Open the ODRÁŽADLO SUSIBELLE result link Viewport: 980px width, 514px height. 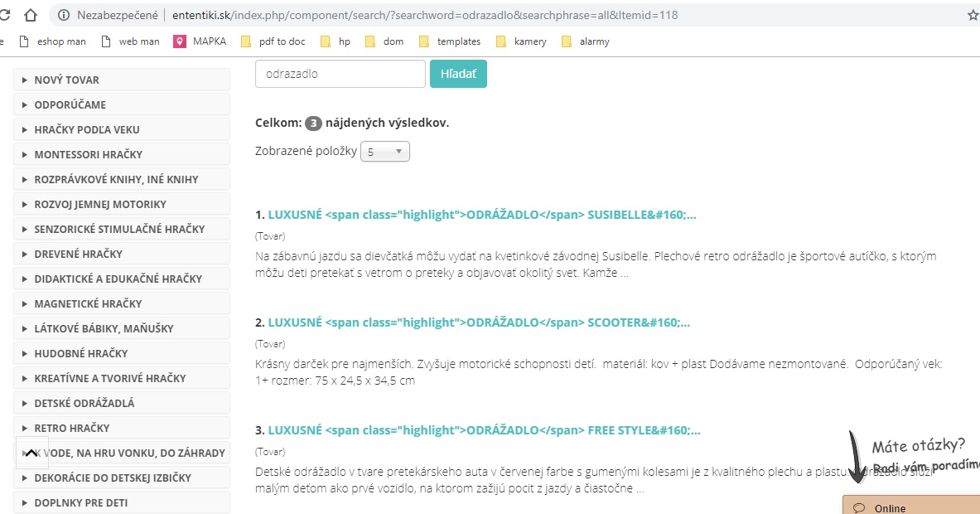coord(482,215)
